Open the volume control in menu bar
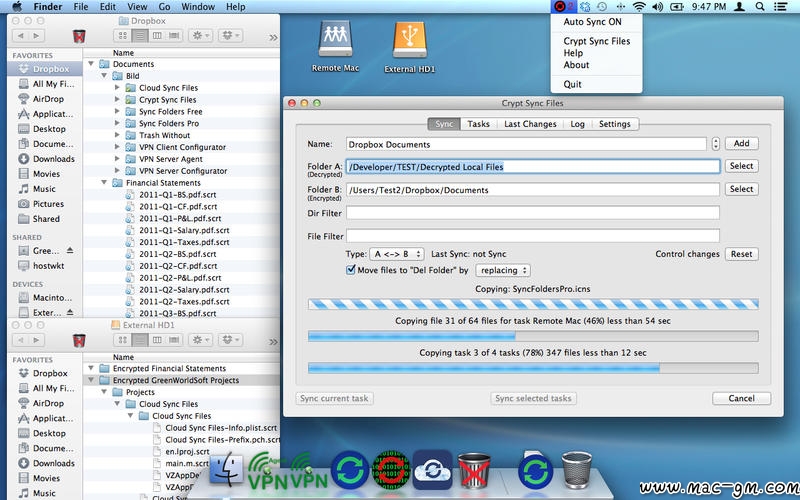 (x=658, y=7)
